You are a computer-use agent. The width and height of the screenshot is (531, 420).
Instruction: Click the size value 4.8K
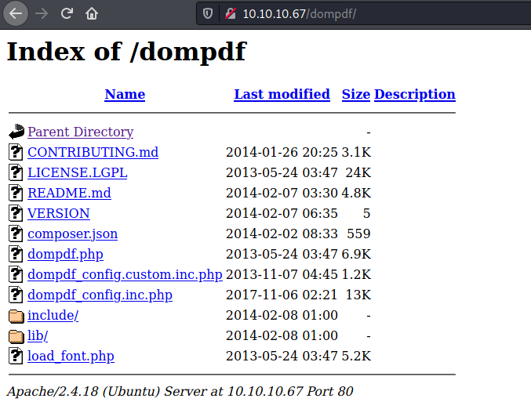click(356, 193)
